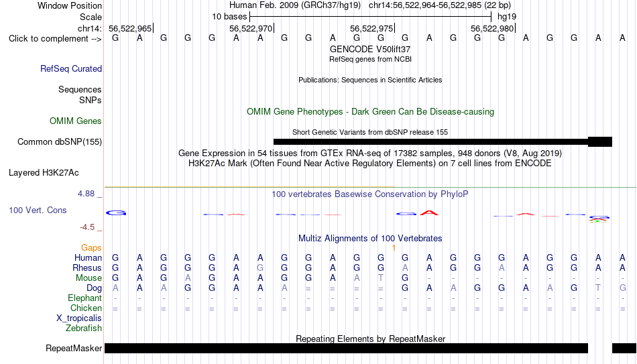637x364 pixels.
Task: Select the 'Dog' alignment row label
Action: tap(95, 288)
